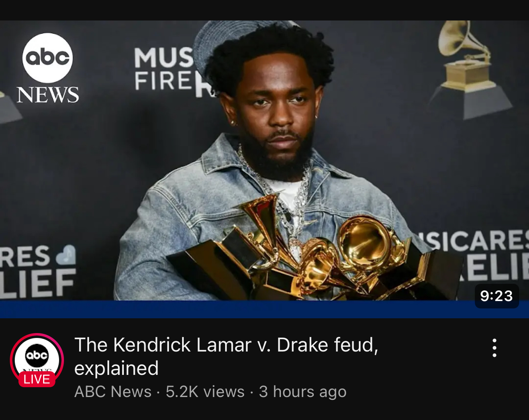
Task: Click the 5.2K views text
Action: coord(205,392)
